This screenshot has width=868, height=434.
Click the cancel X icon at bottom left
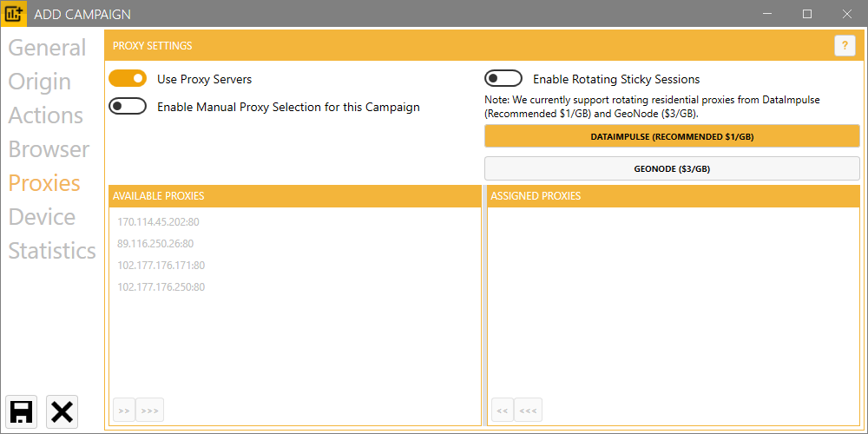pyautogui.click(x=62, y=411)
